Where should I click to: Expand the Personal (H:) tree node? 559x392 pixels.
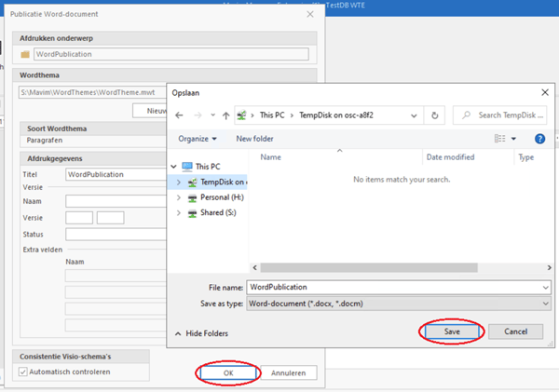[x=179, y=197]
